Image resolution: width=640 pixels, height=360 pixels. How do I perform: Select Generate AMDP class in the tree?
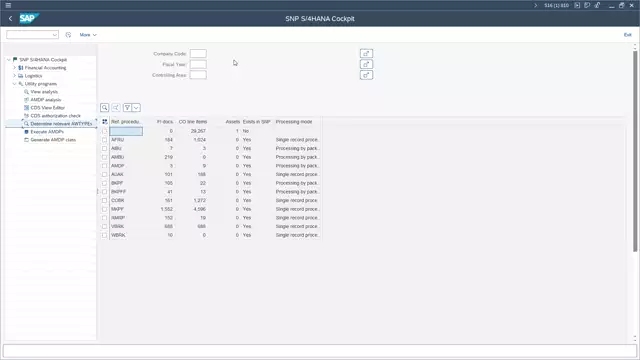click(x=53, y=140)
